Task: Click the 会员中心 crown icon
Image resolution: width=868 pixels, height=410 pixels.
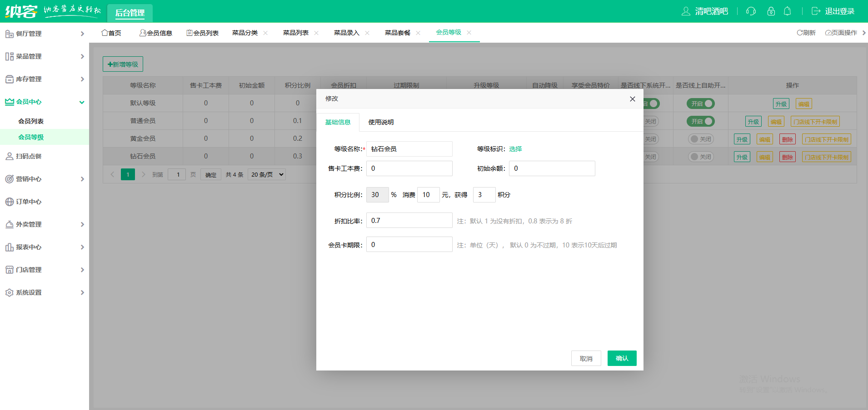Action: pyautogui.click(x=9, y=102)
